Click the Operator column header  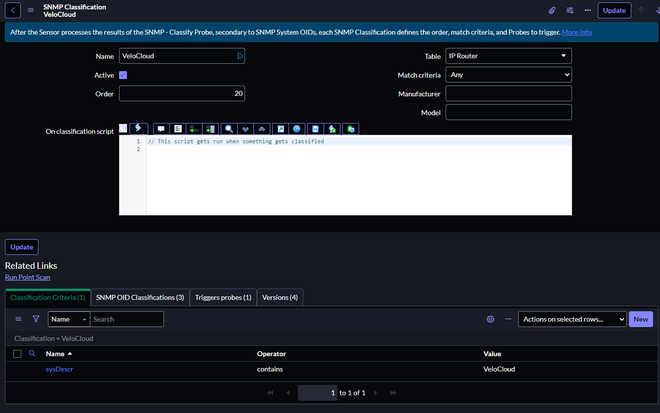[271, 354]
